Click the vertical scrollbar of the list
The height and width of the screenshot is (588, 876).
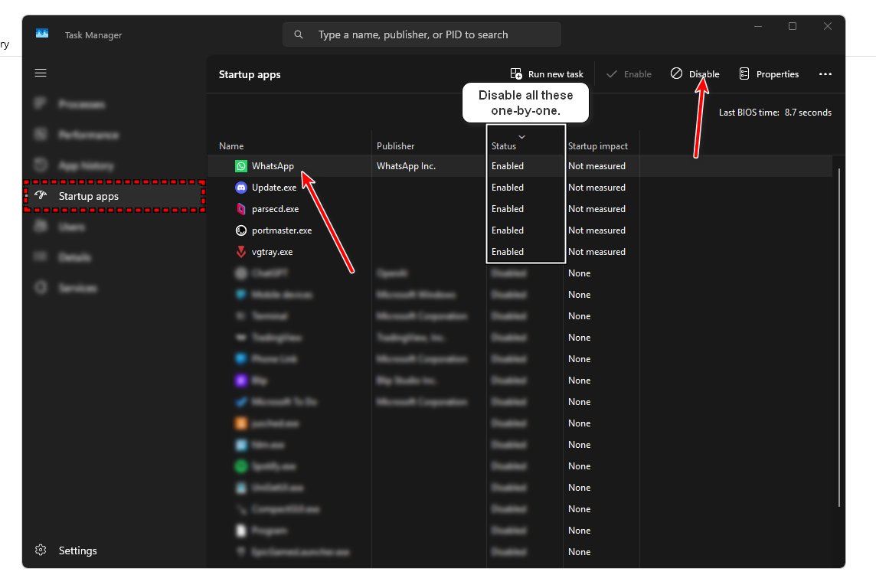point(840,337)
